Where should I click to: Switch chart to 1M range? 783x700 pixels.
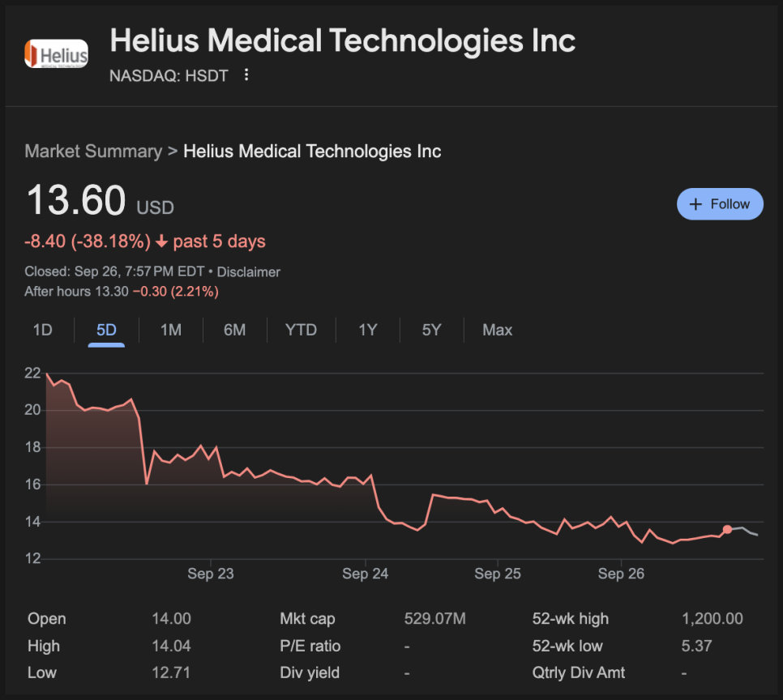click(171, 330)
